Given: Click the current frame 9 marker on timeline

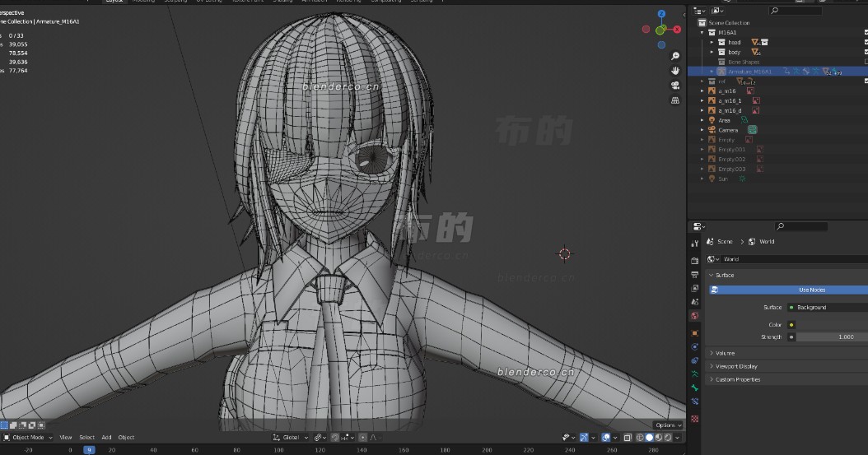Looking at the screenshot, I should coord(89,450).
